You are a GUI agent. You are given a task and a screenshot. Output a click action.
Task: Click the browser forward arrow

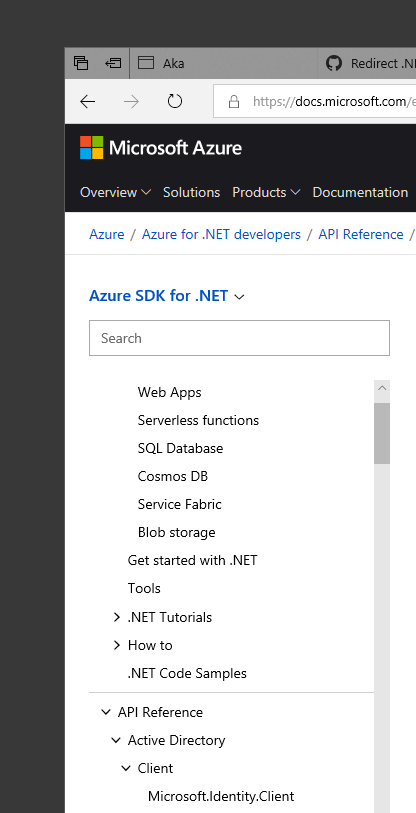131,102
